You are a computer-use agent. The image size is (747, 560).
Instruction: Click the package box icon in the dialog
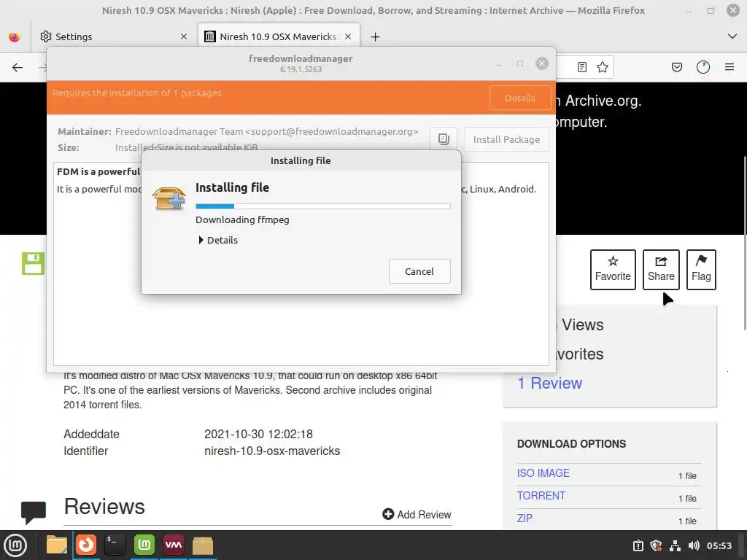(x=169, y=198)
